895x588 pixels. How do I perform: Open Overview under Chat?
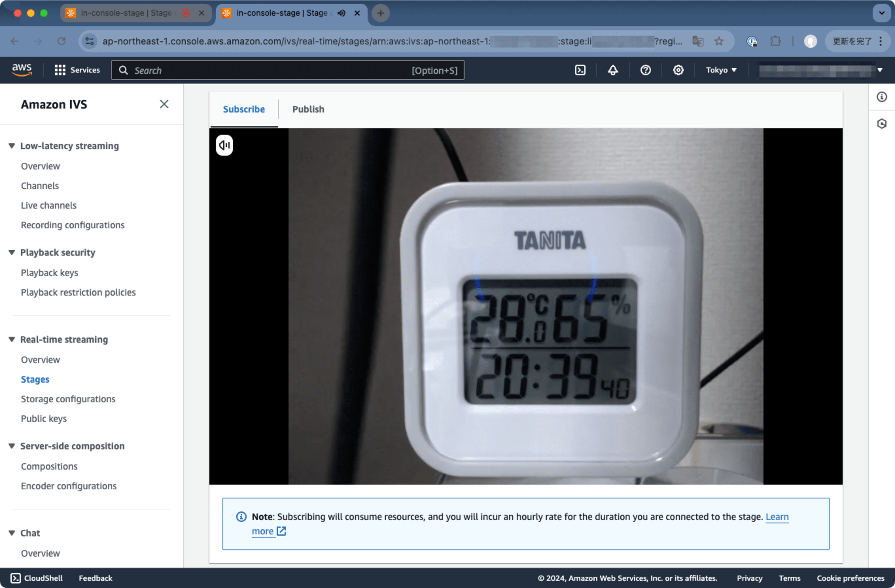click(x=40, y=553)
